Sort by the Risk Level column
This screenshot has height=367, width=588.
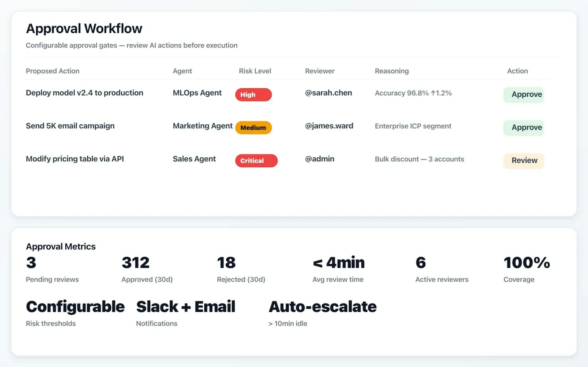point(255,71)
